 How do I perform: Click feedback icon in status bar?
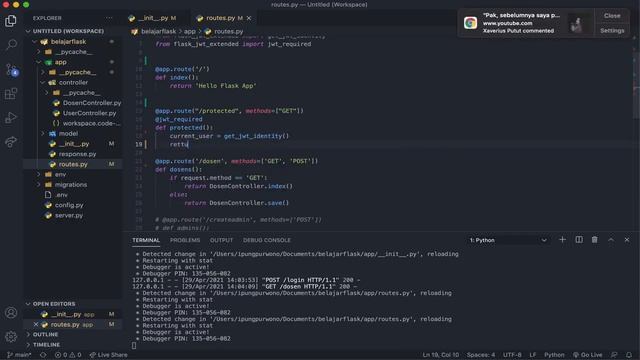click(614, 355)
